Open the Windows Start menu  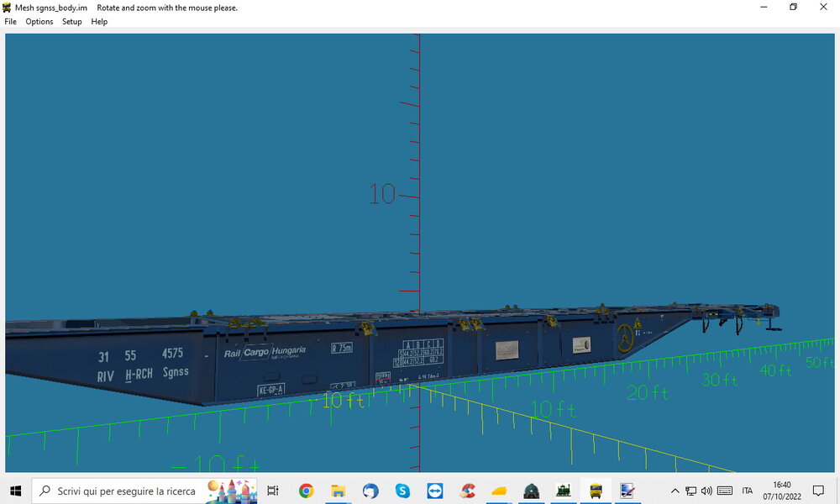coord(15,491)
